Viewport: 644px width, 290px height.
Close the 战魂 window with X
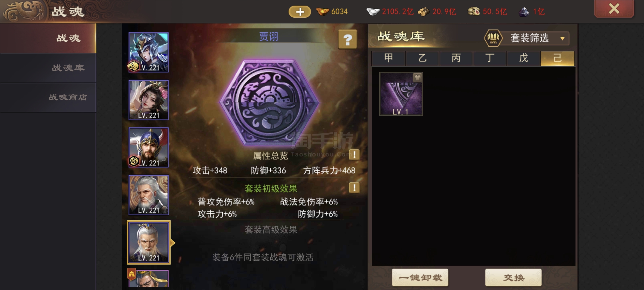(x=614, y=9)
